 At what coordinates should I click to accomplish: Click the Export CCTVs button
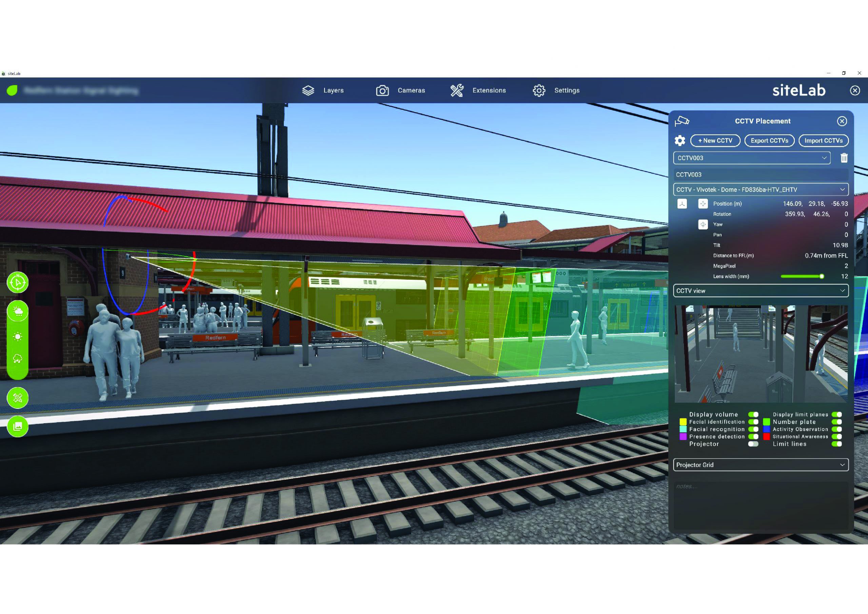(769, 141)
